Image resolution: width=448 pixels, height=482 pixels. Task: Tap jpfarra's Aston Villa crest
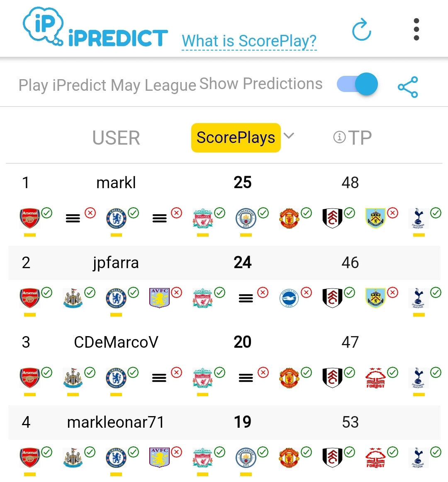point(159,298)
